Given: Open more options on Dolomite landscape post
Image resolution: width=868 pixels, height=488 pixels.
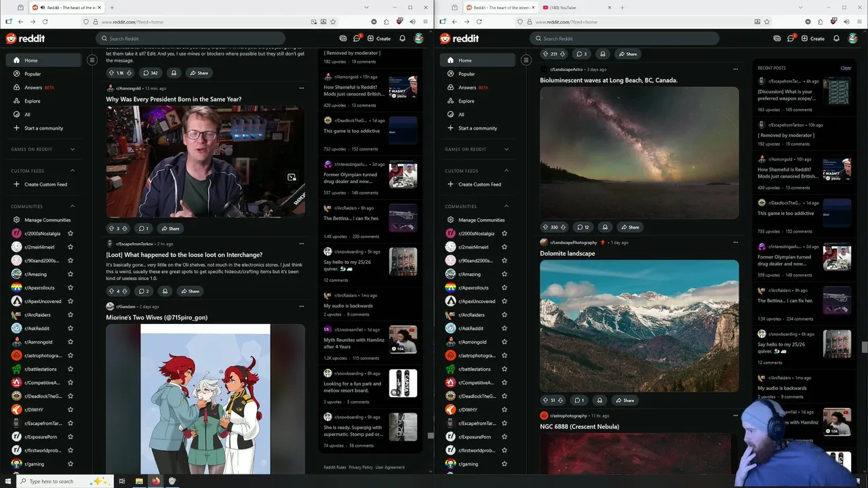Looking at the screenshot, I should click(x=735, y=242).
